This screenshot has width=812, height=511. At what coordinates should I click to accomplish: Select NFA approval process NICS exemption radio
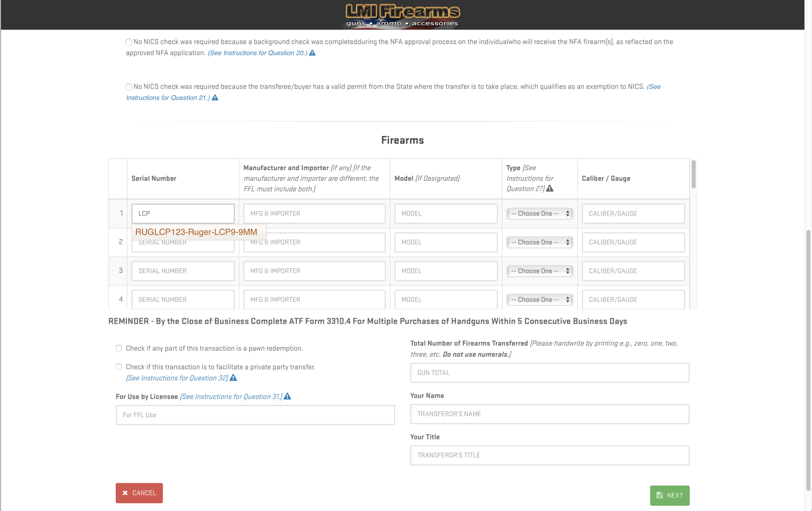pos(129,42)
